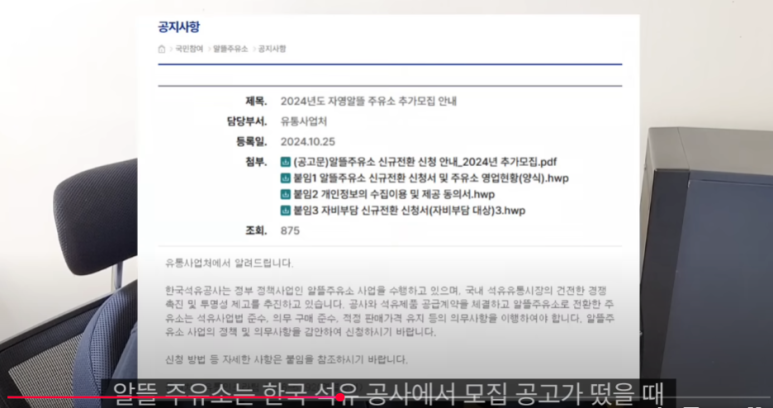
Task: Click the home icon in the breadcrumb
Action: click(x=162, y=49)
